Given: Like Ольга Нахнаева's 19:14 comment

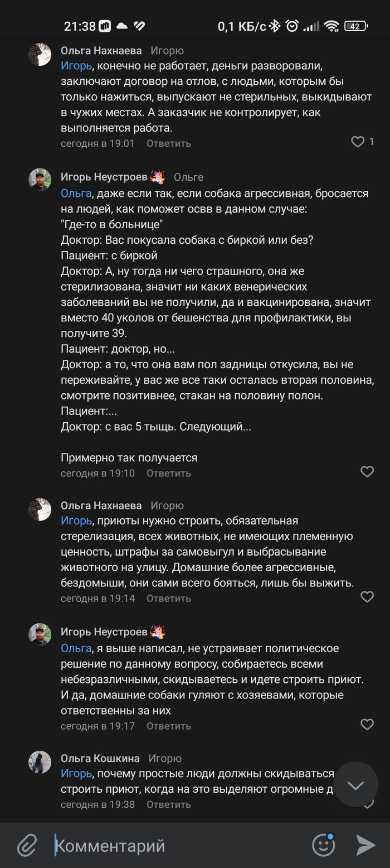Looking at the screenshot, I should click(x=367, y=596).
